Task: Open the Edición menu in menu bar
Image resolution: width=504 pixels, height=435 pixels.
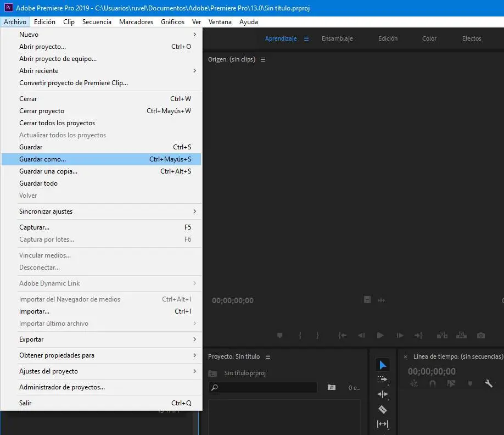Action: click(x=44, y=22)
